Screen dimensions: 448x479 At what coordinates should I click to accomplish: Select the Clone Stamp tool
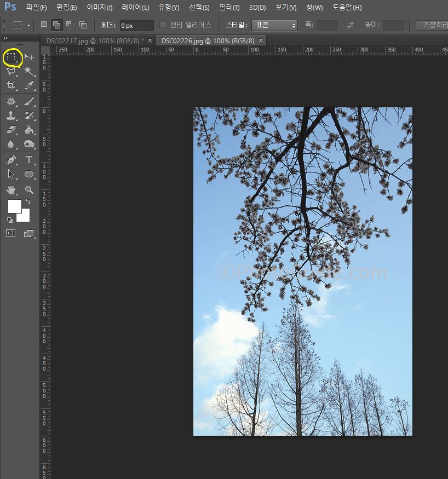11,116
